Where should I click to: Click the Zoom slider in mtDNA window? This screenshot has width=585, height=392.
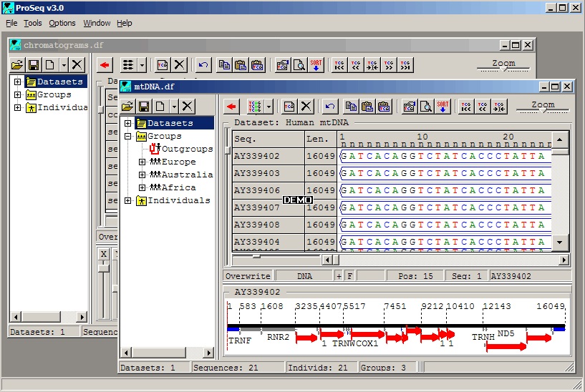(543, 108)
